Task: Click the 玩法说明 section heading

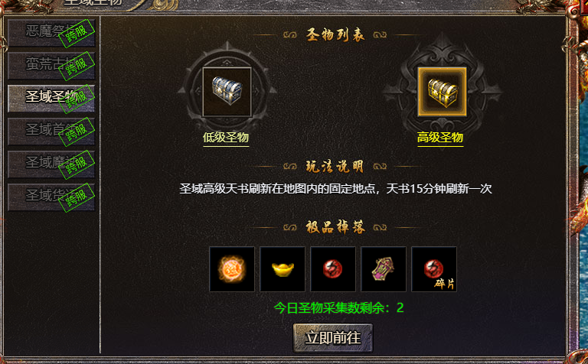Action: pyautogui.click(x=335, y=166)
